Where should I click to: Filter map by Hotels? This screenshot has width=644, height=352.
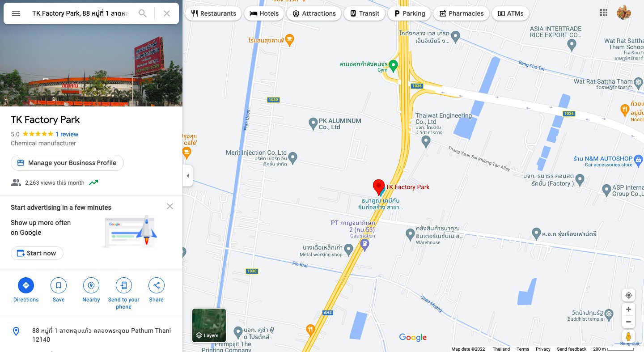tap(264, 13)
